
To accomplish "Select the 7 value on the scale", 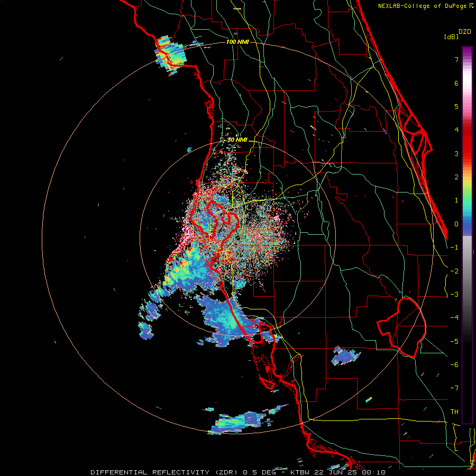I will point(456,59).
